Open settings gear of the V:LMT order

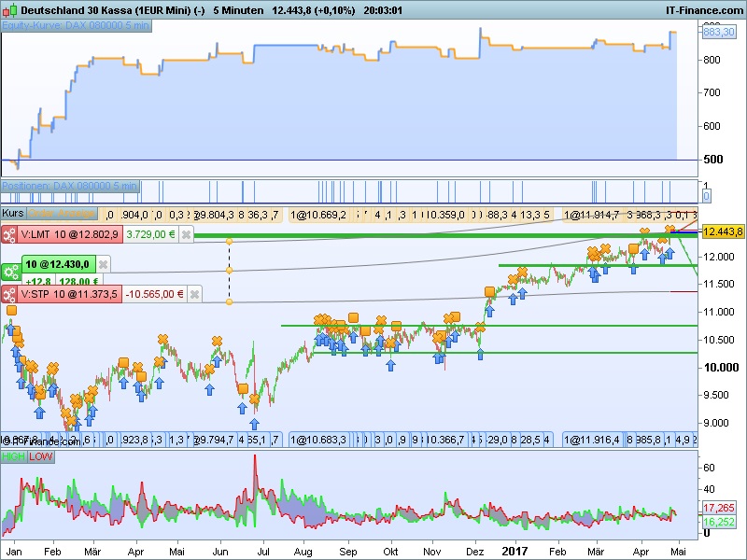[x=9, y=234]
